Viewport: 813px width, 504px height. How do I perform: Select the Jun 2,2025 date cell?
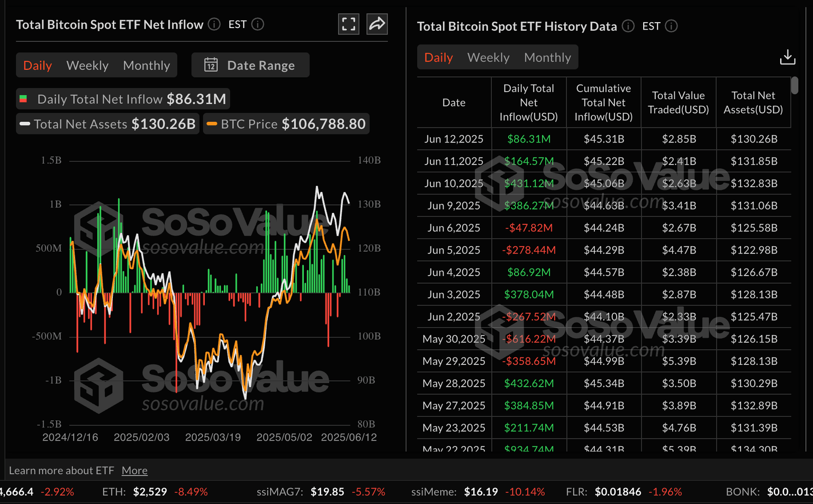tap(454, 317)
